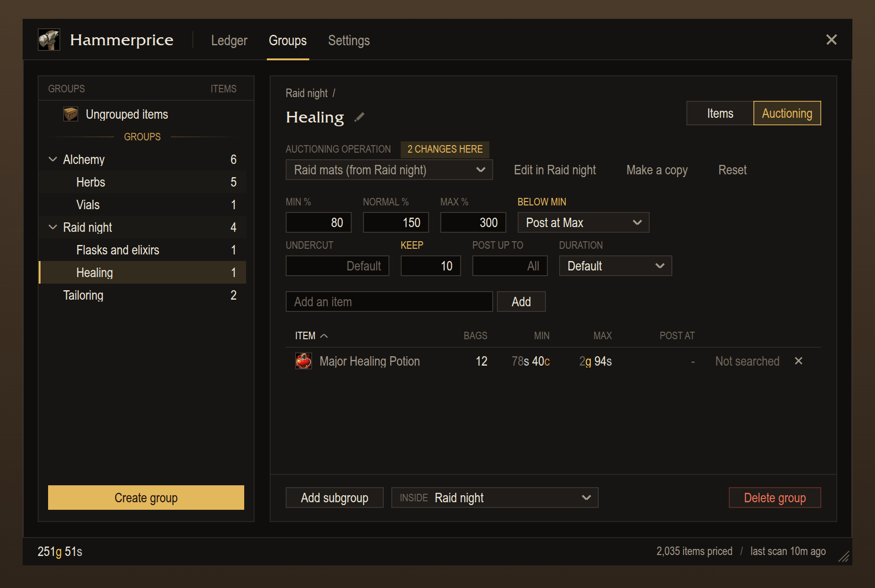Collapse the Raid night group
Screen dimensions: 875x588
(x=53, y=227)
